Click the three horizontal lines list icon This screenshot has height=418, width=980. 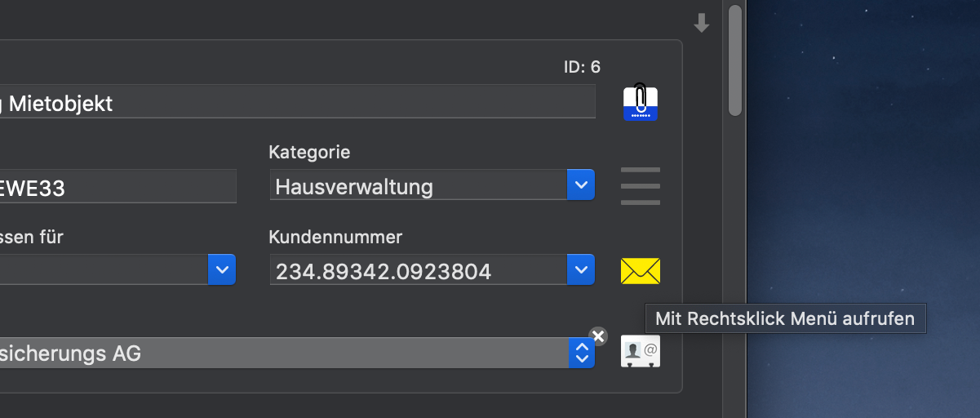[x=641, y=186]
